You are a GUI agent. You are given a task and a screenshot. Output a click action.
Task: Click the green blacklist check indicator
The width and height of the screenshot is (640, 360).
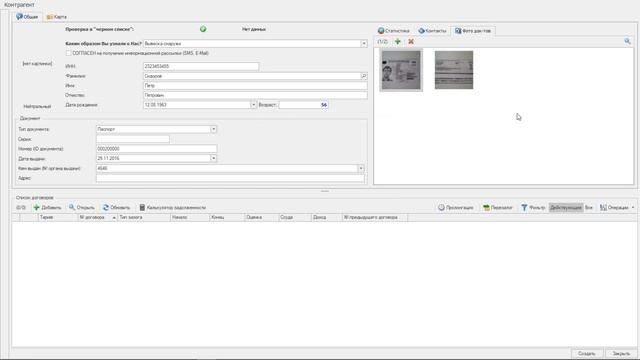[203, 29]
